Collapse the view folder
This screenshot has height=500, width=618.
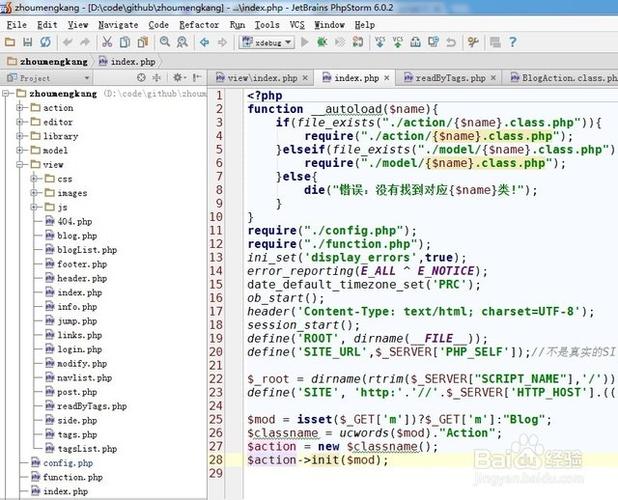coord(20,164)
